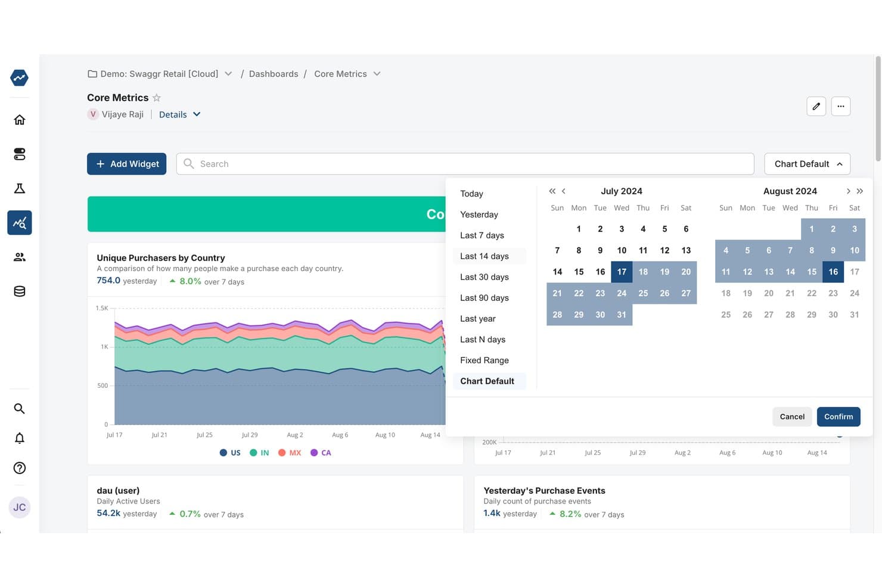The image size is (882, 588).
Task: Open the Core Metrics breadcrumb dropdown
Action: pyautogui.click(x=377, y=74)
